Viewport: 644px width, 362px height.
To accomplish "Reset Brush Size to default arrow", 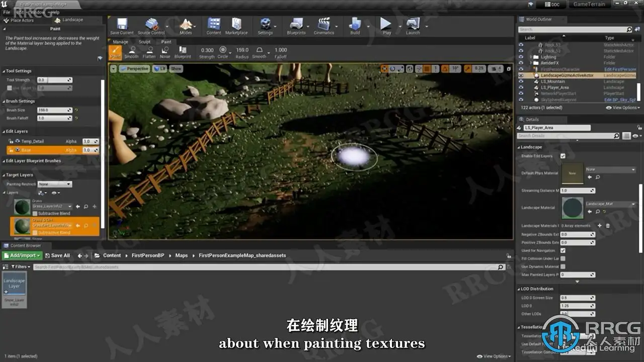I will click(76, 110).
